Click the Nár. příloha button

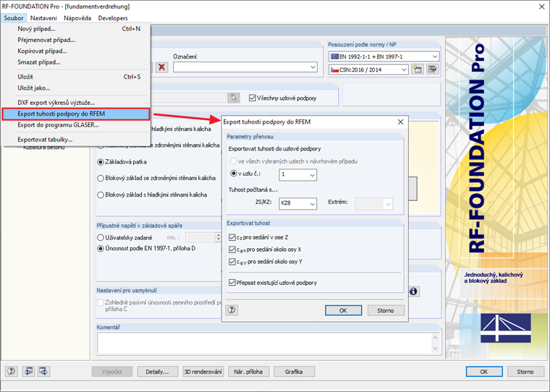point(248,372)
